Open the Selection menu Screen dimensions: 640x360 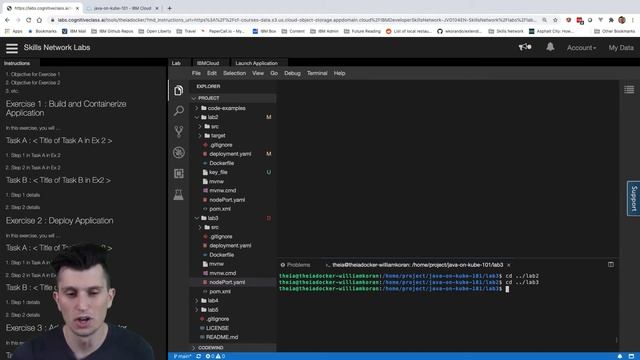pos(234,73)
